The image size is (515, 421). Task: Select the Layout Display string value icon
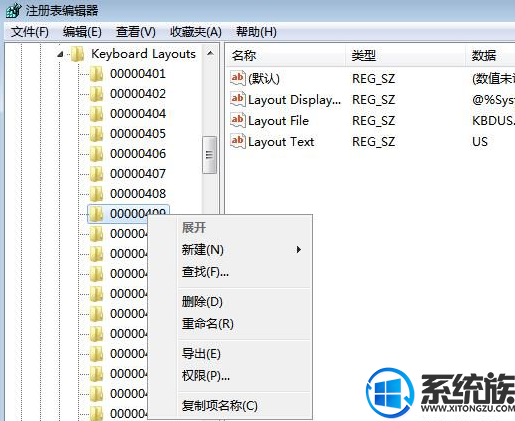(x=238, y=100)
